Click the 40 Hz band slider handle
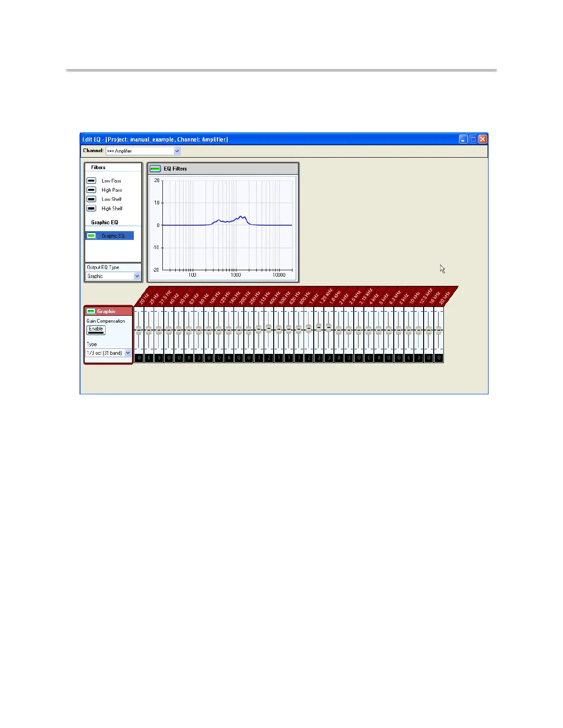The image size is (563, 728). (169, 330)
